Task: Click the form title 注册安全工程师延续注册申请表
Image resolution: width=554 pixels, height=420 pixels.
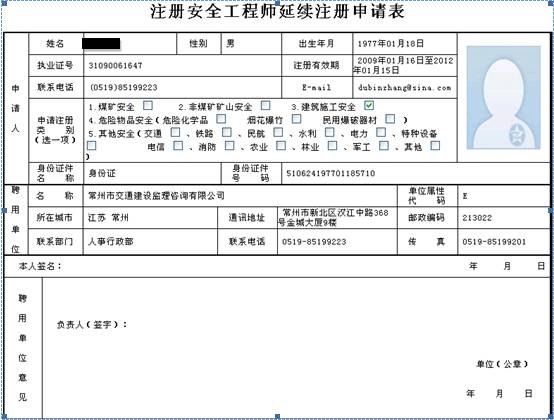Action: 277,11
